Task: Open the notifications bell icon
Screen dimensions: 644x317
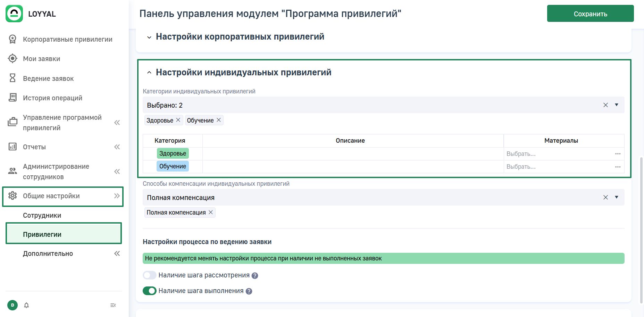Action: pos(26,305)
